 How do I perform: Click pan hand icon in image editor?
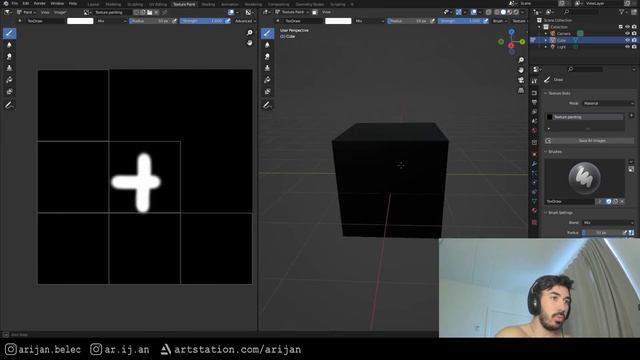click(x=249, y=43)
